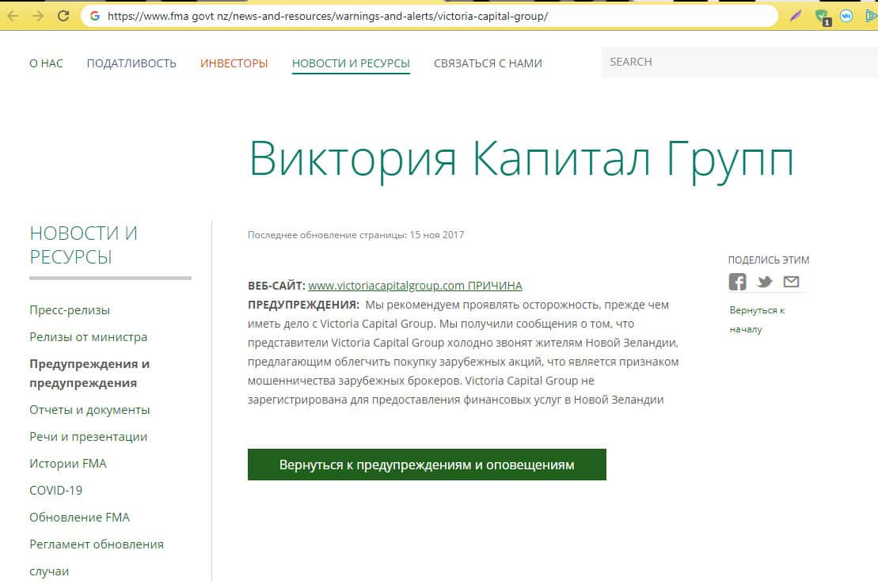Share the page via Facebook icon

737,282
